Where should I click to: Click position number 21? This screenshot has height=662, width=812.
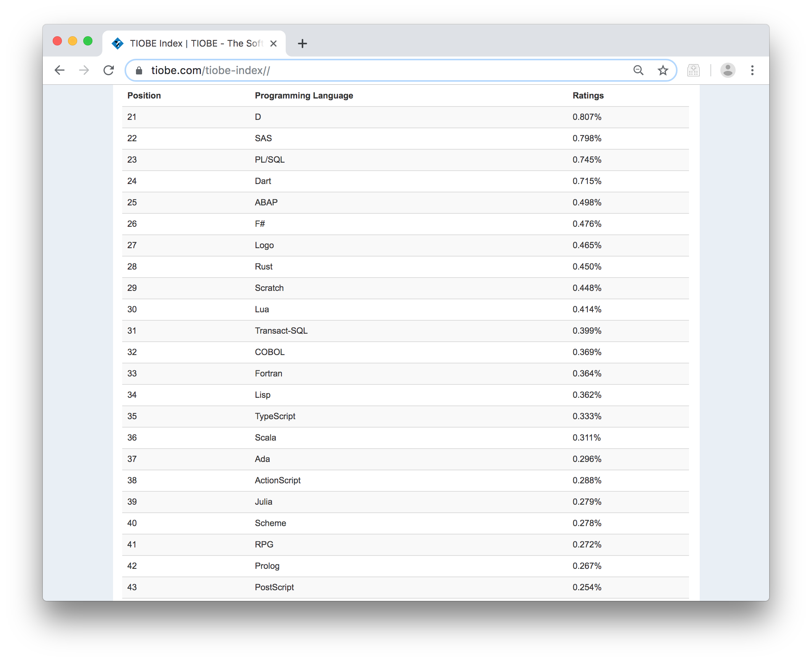click(x=132, y=117)
